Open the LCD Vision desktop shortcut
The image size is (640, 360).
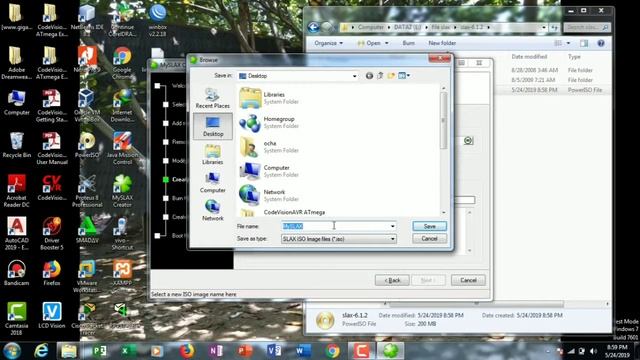tap(52, 315)
